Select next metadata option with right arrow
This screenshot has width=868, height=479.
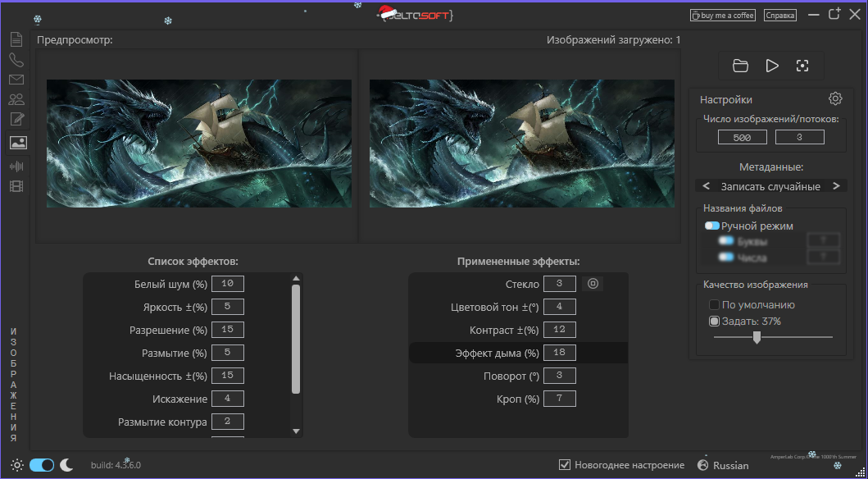click(836, 186)
